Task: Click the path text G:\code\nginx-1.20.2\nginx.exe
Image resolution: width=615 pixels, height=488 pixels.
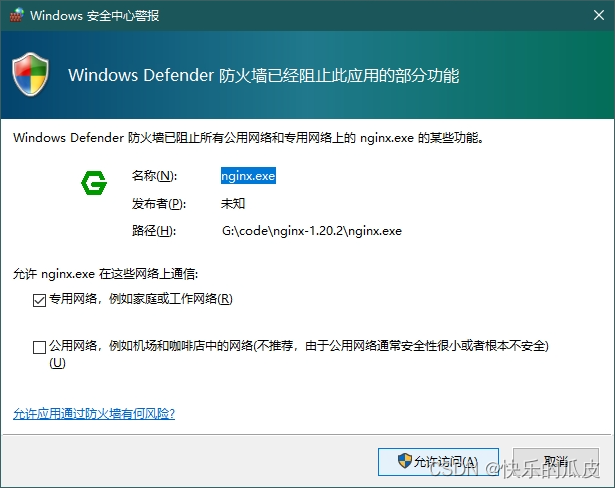Action: (312, 231)
